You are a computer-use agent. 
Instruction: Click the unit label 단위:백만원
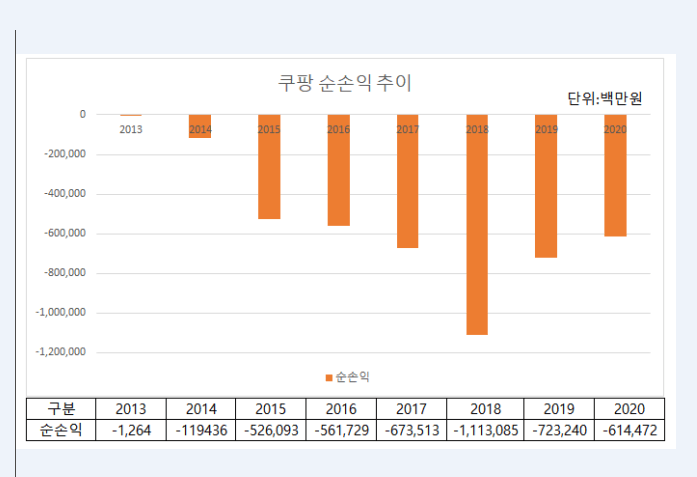605,98
